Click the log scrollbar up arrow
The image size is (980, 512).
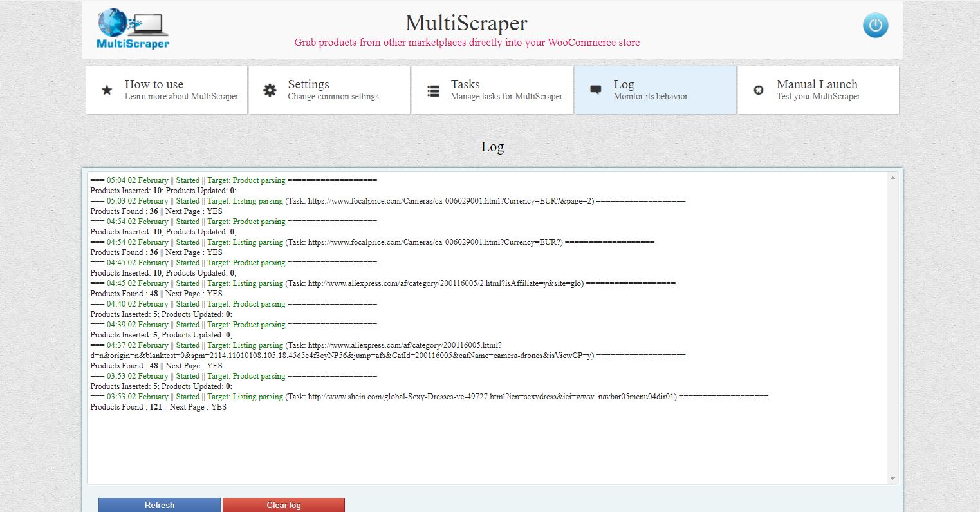click(892, 178)
